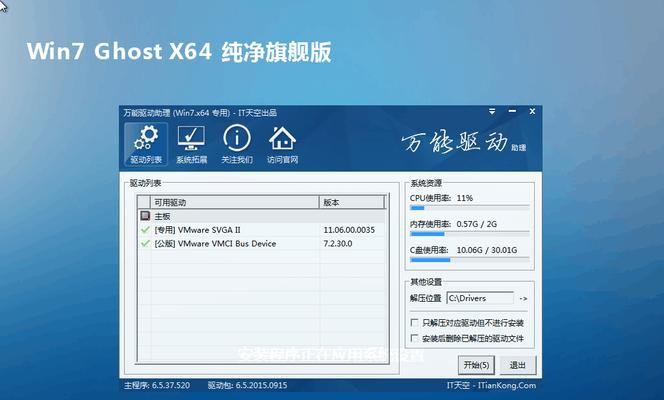Minimize the 万能驱动助理 window

click(x=512, y=111)
